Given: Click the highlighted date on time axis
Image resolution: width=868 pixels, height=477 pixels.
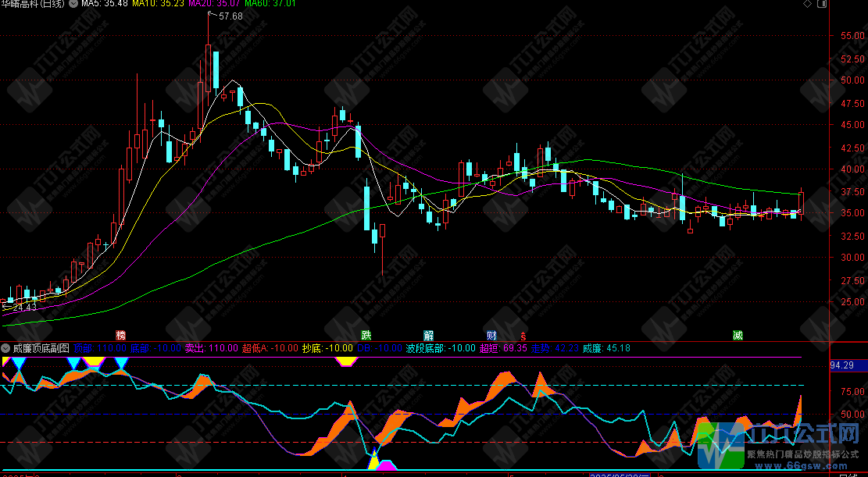Looking at the screenshot, I should tap(620, 474).
